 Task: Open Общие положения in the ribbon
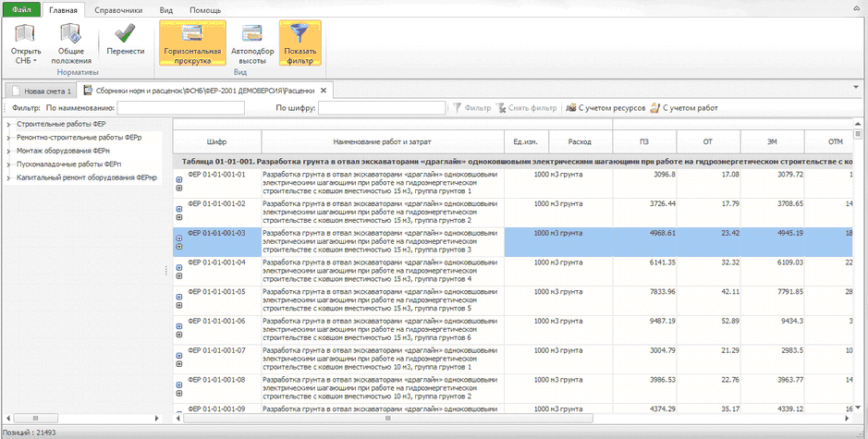pos(71,44)
